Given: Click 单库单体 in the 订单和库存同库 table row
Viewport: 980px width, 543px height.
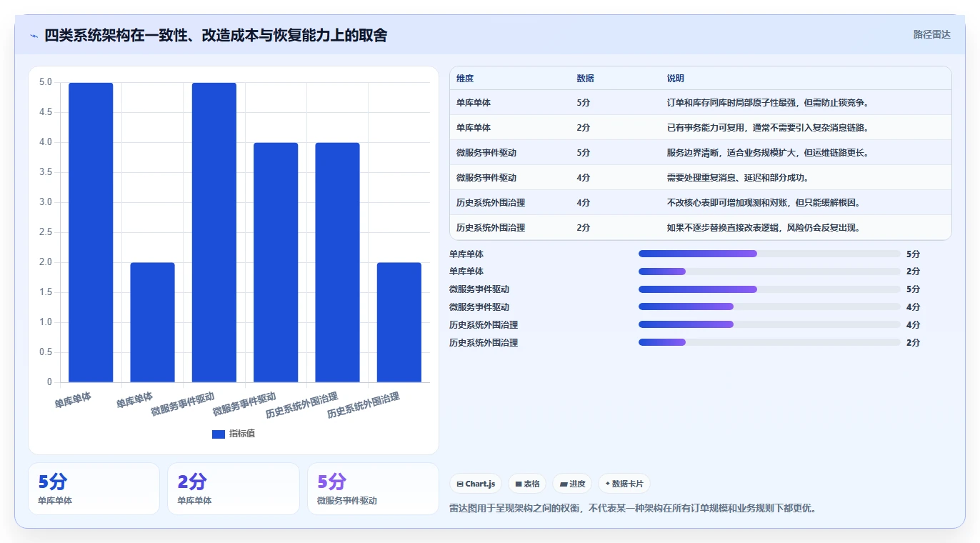Looking at the screenshot, I should click(474, 103).
